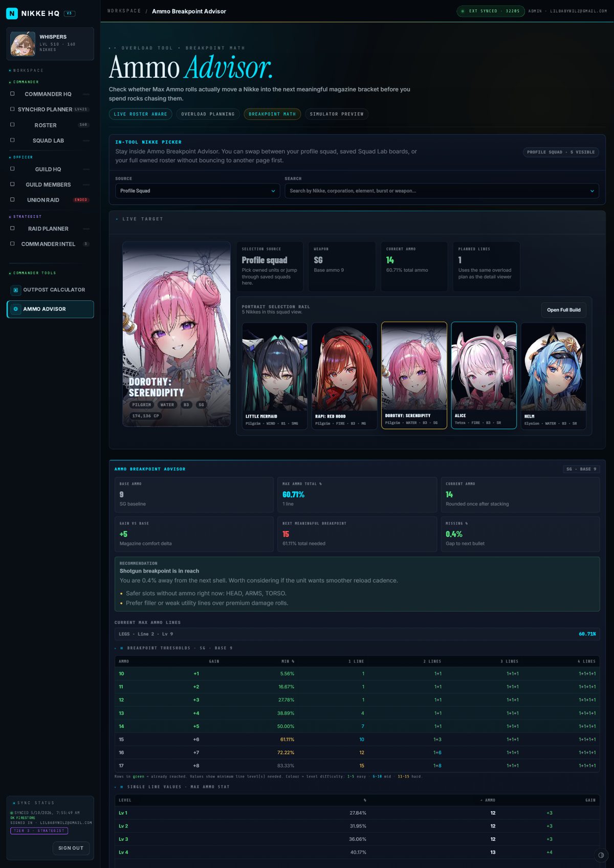614x868 pixels.
Task: Select the Breakpoint Math chip
Action: pyautogui.click(x=272, y=114)
